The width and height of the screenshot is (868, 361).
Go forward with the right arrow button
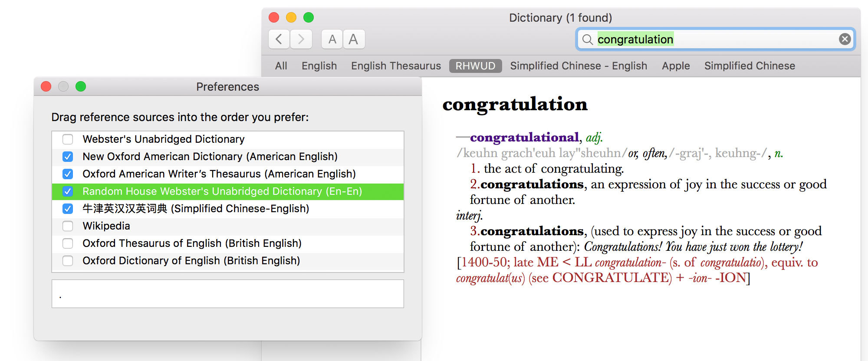click(x=301, y=39)
